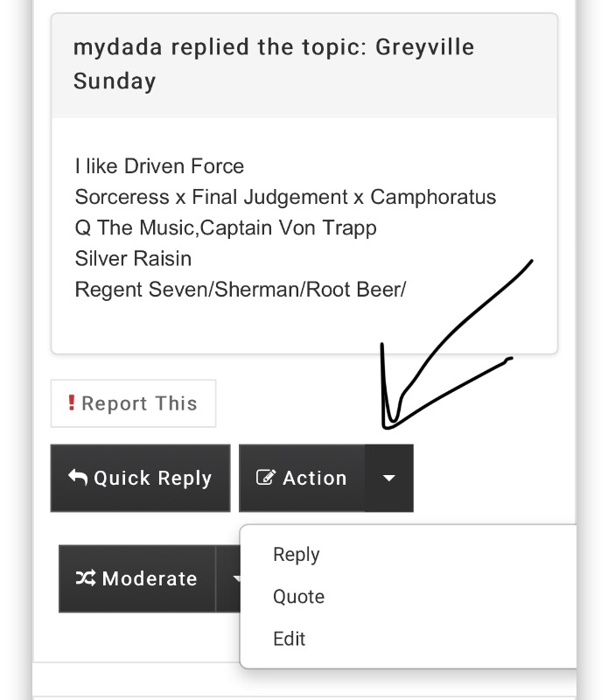Viewport: 608px width, 700px height.
Task: Select Reply from the Action menu
Action: click(296, 555)
